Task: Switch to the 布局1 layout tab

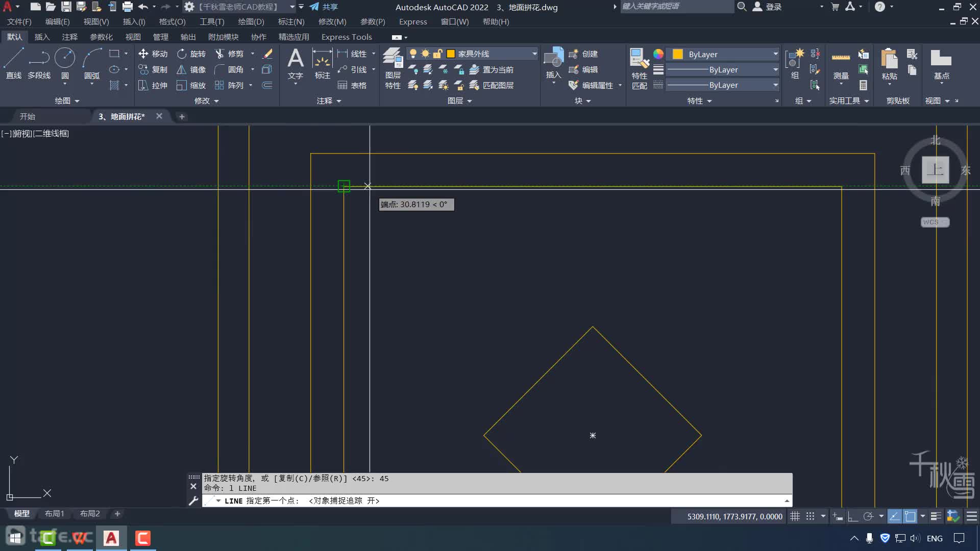Action: point(54,514)
